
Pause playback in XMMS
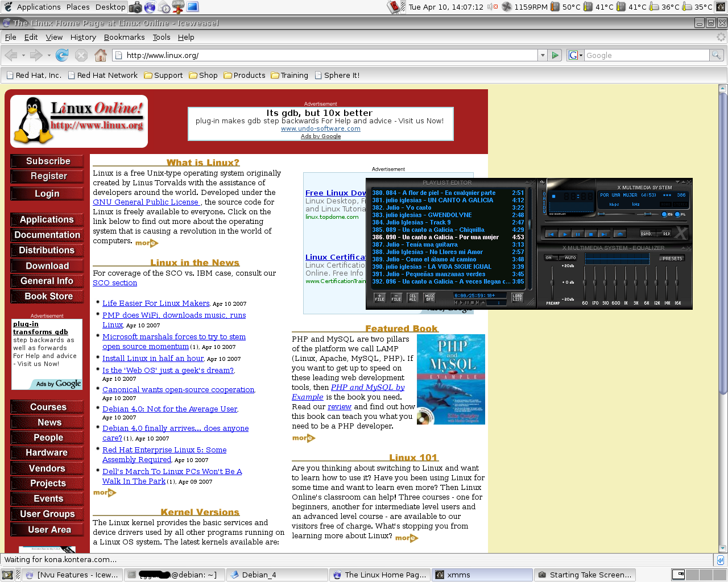click(x=578, y=234)
